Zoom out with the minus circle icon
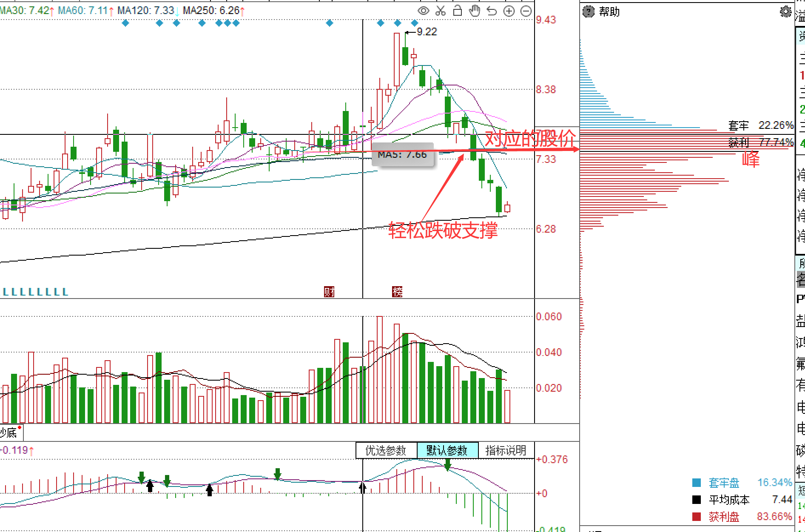Image resolution: width=805 pixels, height=532 pixels. [x=526, y=11]
